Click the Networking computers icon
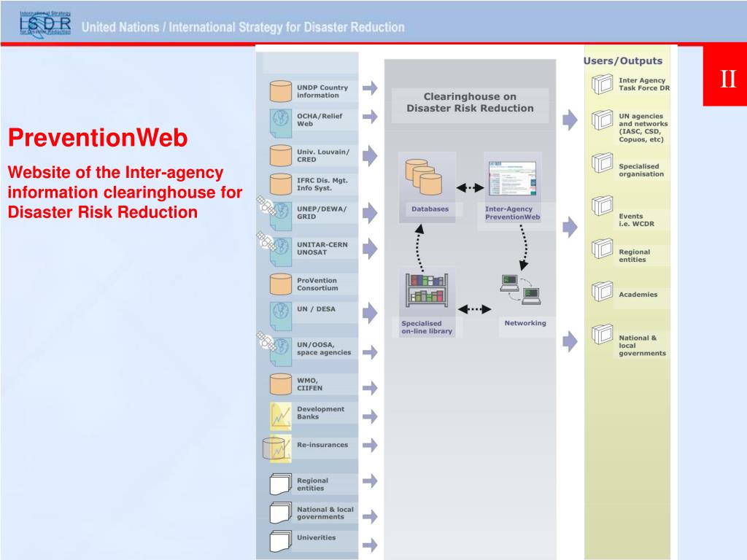Image resolution: width=747 pixels, height=560 pixels. coord(520,289)
